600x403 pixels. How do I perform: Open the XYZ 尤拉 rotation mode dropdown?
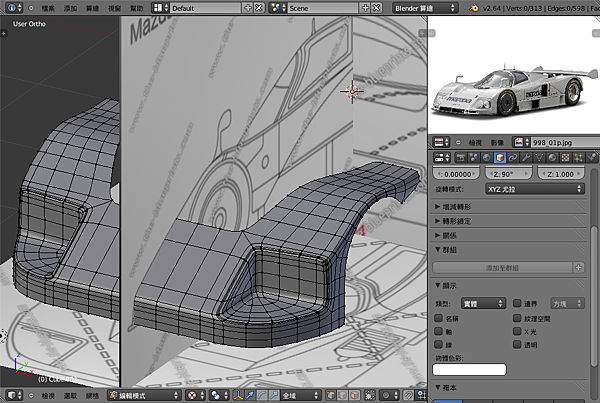[535, 189]
